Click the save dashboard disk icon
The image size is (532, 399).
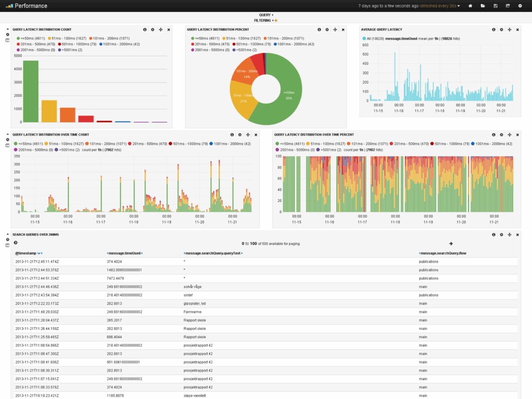[495, 6]
